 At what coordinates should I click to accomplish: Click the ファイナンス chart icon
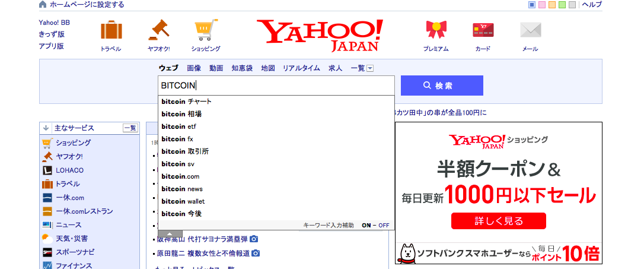[x=47, y=265]
